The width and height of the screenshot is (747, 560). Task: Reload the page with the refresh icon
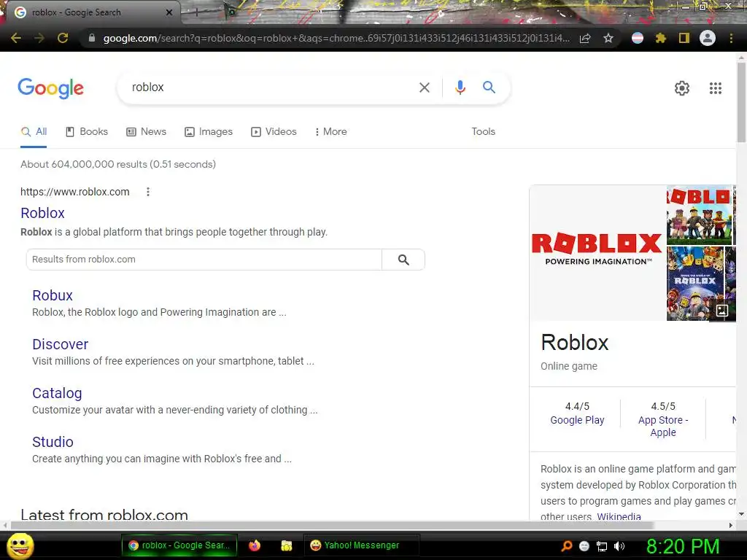coord(63,38)
